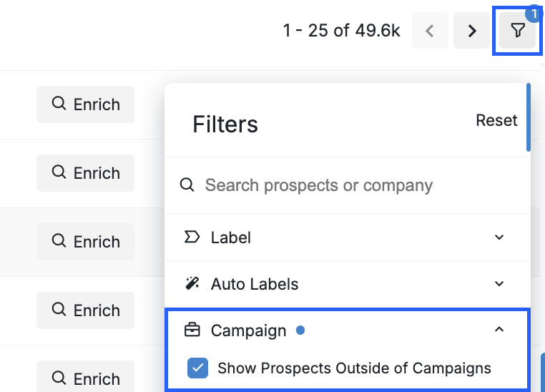Click the filter funnel icon
Screen dimensions: 545x392
pyautogui.click(x=518, y=31)
